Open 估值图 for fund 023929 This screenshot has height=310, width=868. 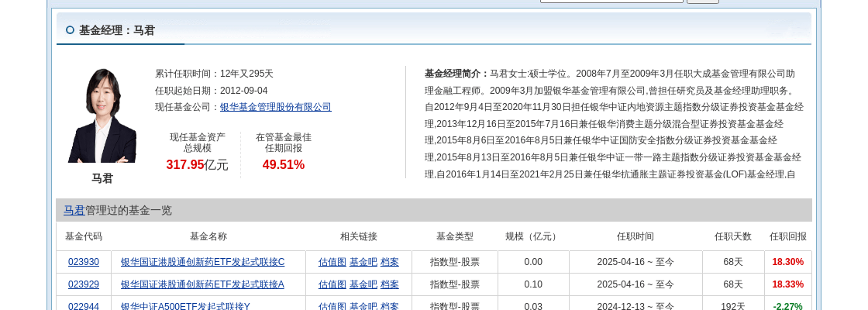[332, 284]
